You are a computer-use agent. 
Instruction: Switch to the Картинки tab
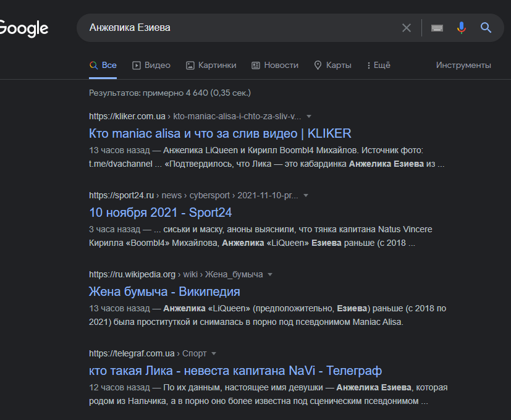(x=211, y=65)
